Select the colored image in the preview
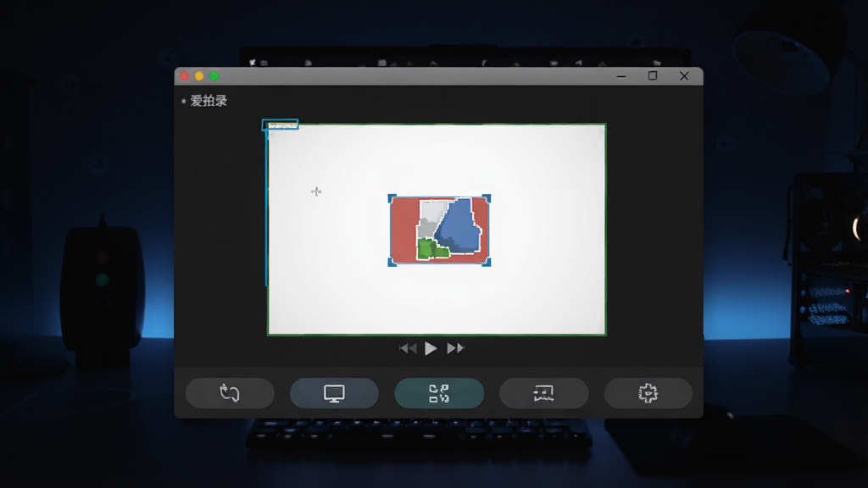Viewport: 868px width, 488px height. [439, 230]
